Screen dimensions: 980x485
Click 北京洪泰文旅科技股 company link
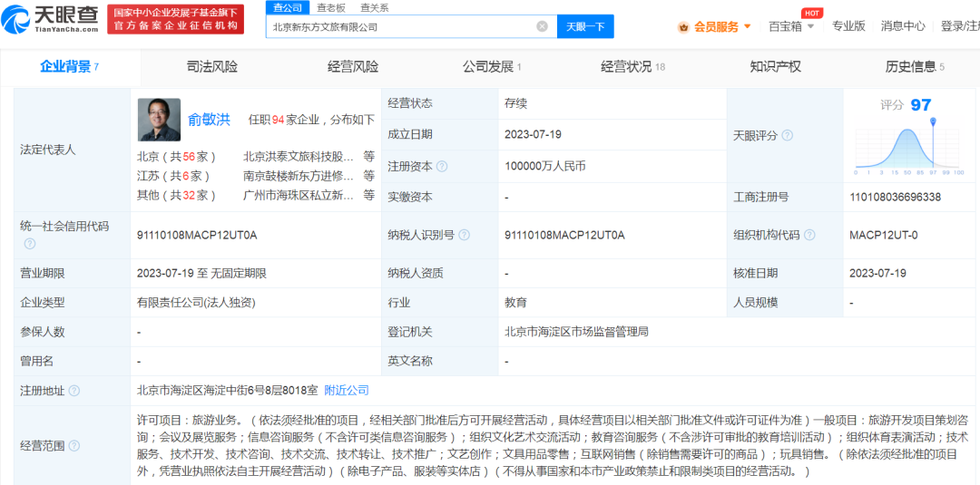[299, 156]
